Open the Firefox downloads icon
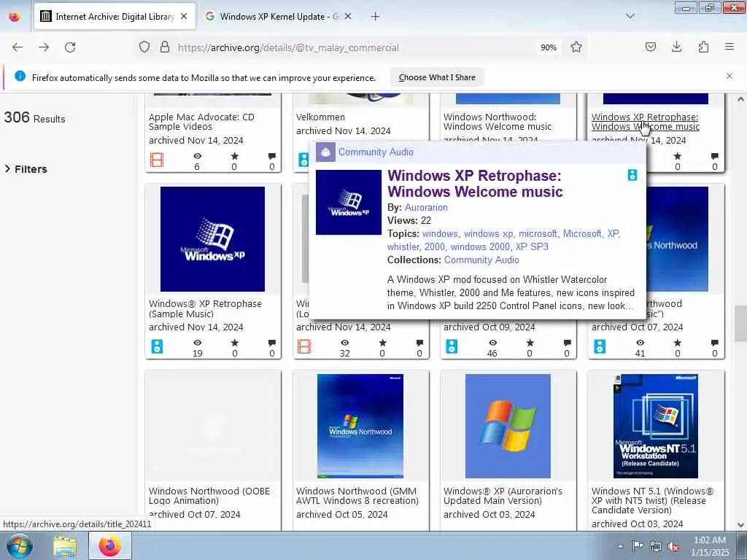The height and width of the screenshot is (560, 747). pos(676,47)
